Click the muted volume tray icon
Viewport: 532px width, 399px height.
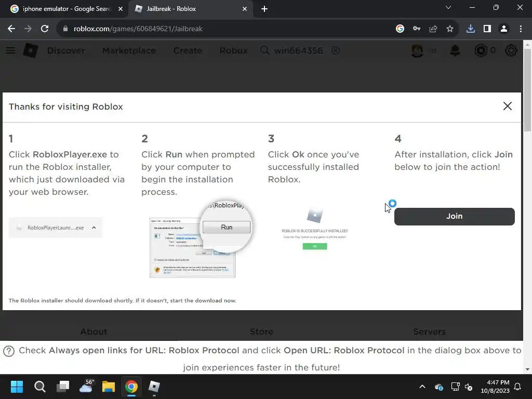[x=469, y=387]
